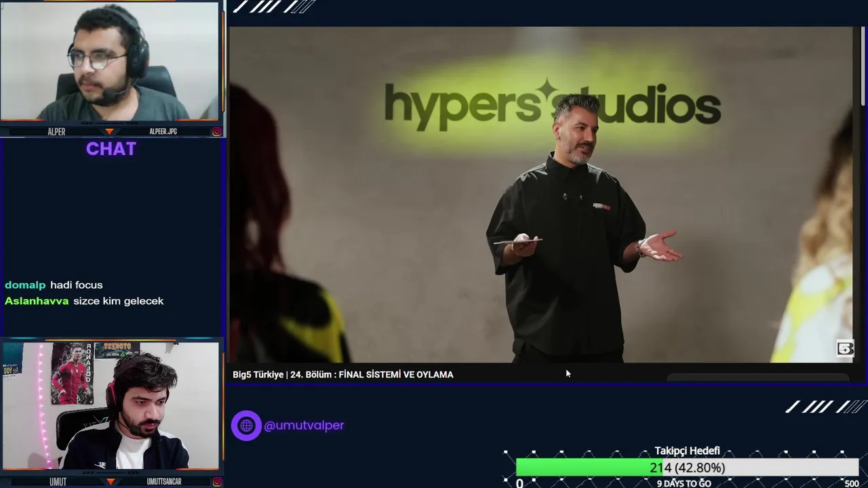Click the 'Takipçi Hedefi' goal title
The height and width of the screenshot is (488, 868).
click(687, 451)
